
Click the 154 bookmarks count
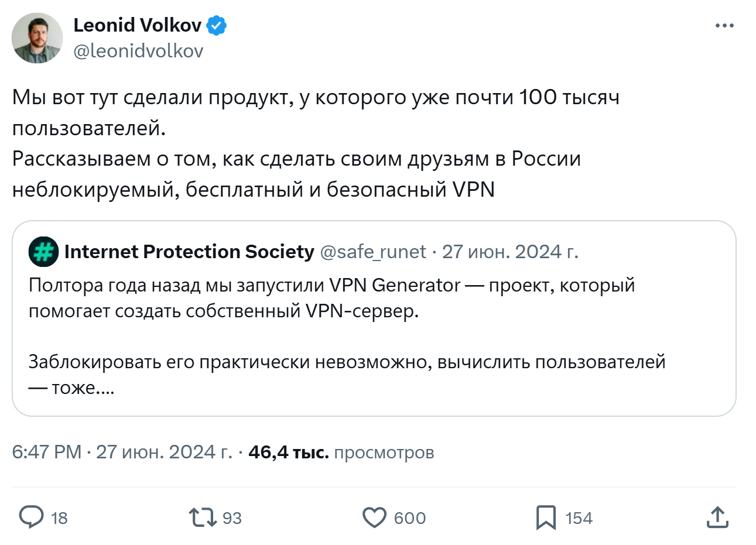click(578, 517)
